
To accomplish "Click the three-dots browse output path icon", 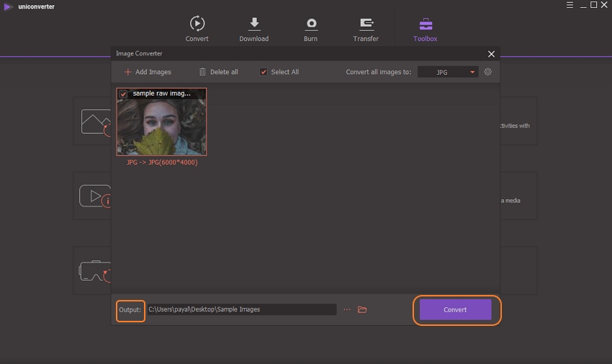I will [347, 309].
